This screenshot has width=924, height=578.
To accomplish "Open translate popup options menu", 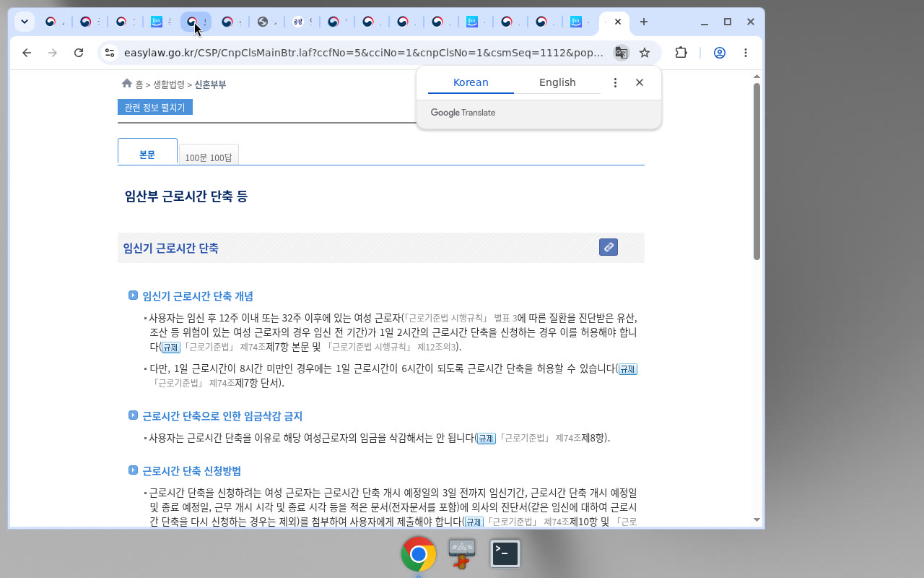I will pyautogui.click(x=615, y=82).
